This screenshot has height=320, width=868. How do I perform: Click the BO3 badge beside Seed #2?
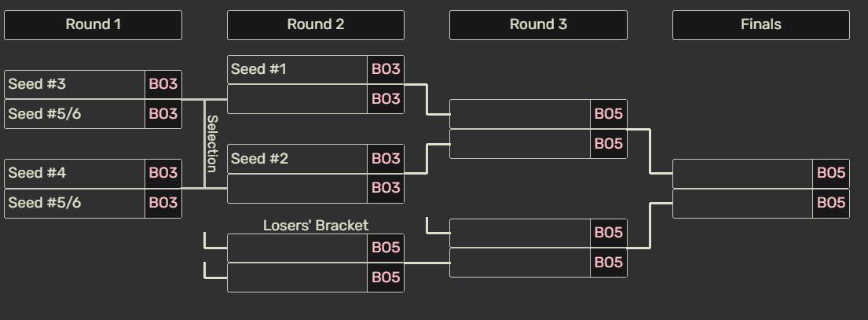tap(386, 159)
